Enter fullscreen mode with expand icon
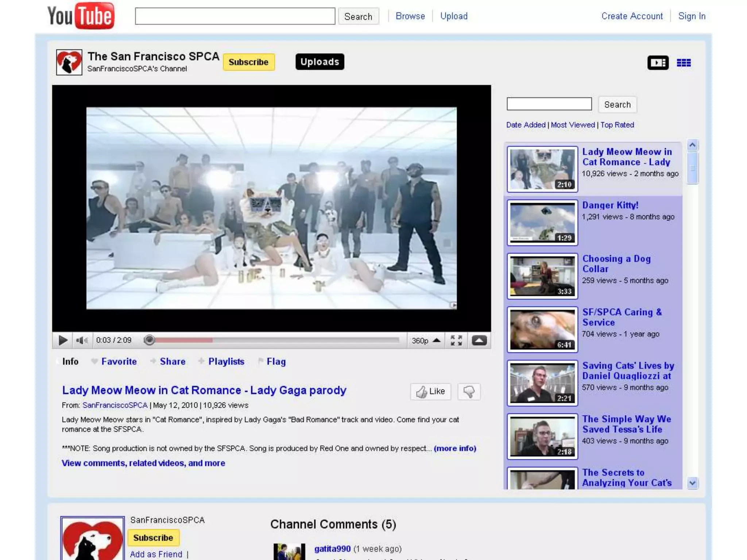The width and height of the screenshot is (747, 560). 456,340
